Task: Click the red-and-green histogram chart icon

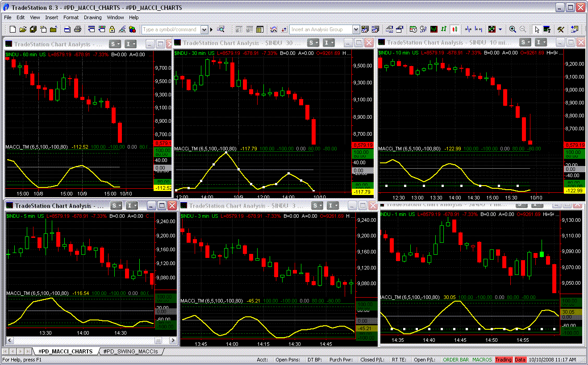Action: (434, 29)
